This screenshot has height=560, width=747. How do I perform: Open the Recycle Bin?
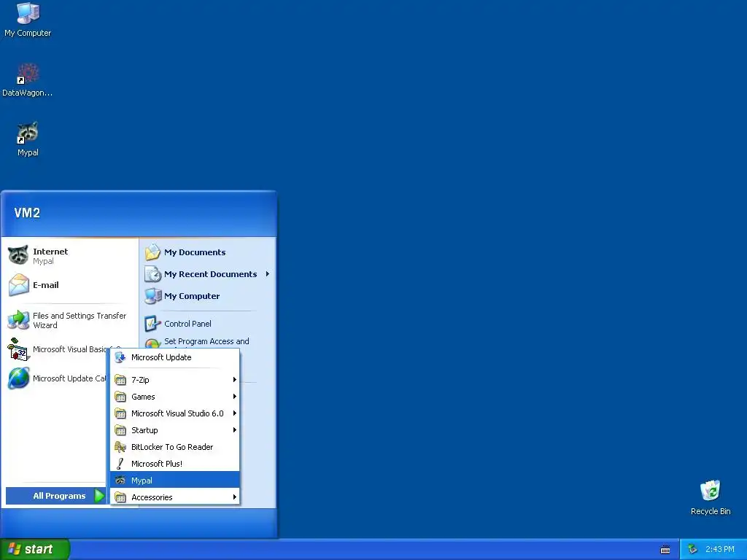pos(711,497)
